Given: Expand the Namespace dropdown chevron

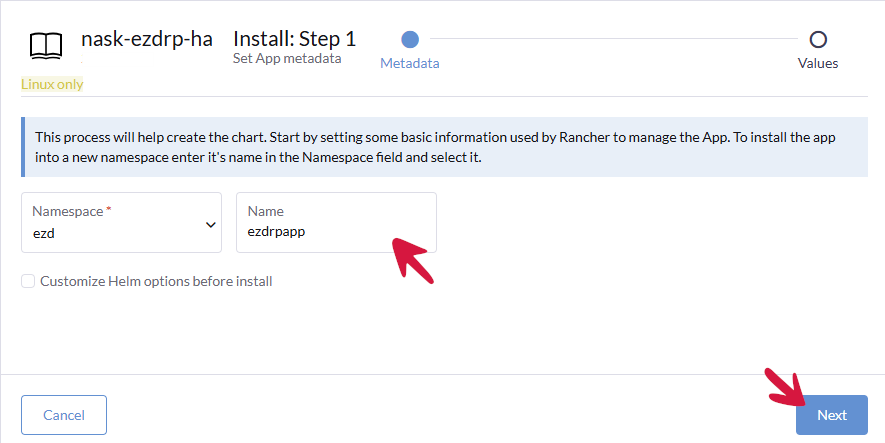Looking at the screenshot, I should click(x=211, y=224).
